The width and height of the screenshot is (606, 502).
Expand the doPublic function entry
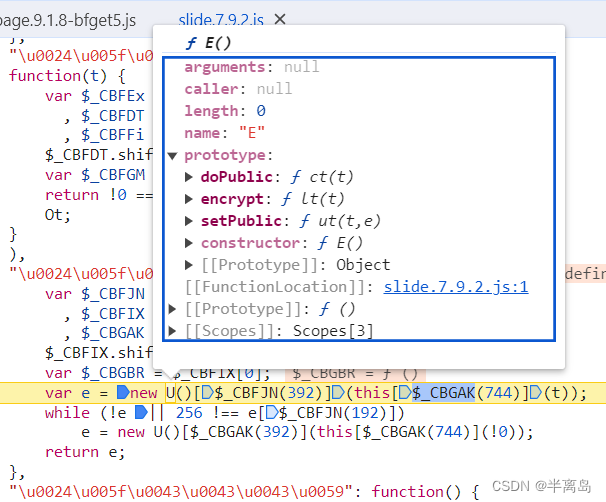click(189, 177)
